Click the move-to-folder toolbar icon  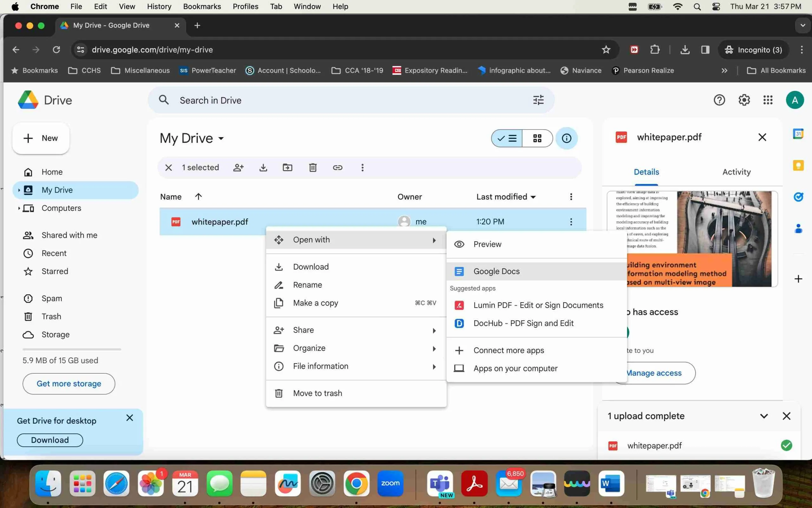tap(288, 167)
